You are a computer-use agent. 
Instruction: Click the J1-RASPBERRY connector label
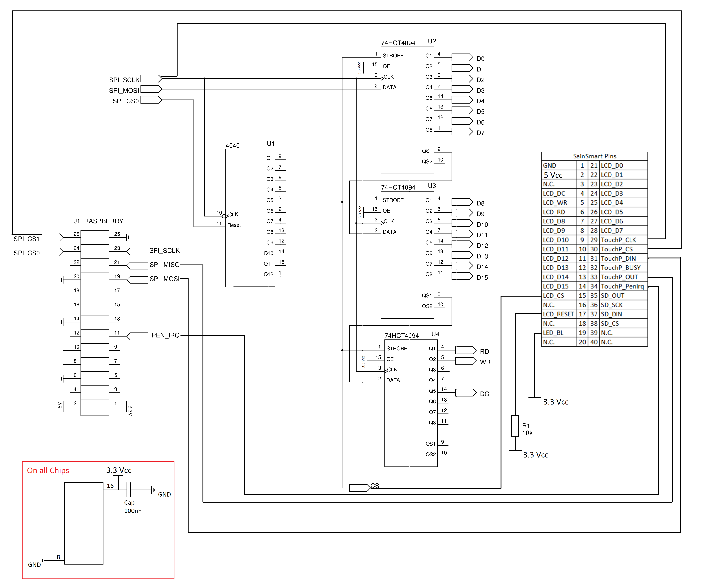pos(98,221)
